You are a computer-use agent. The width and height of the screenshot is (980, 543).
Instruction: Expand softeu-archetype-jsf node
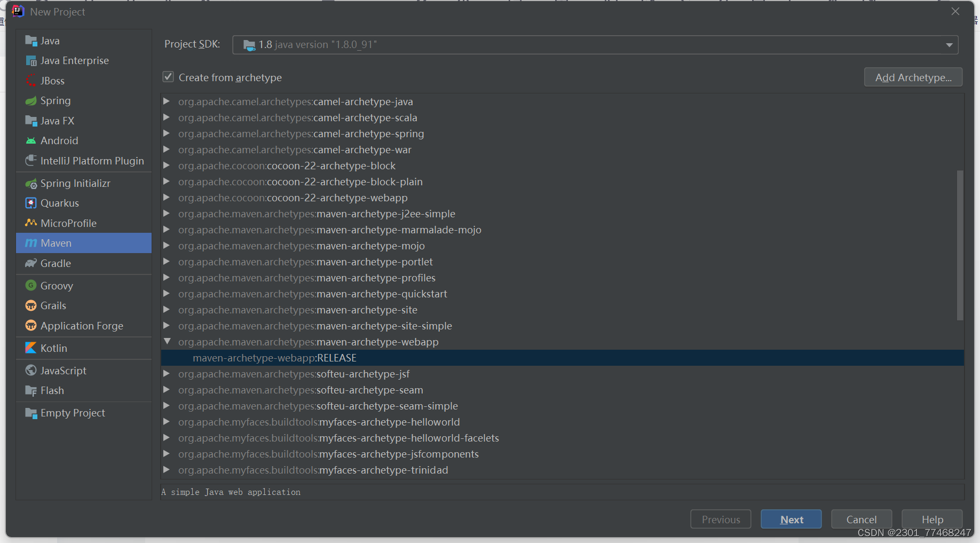pyautogui.click(x=167, y=374)
